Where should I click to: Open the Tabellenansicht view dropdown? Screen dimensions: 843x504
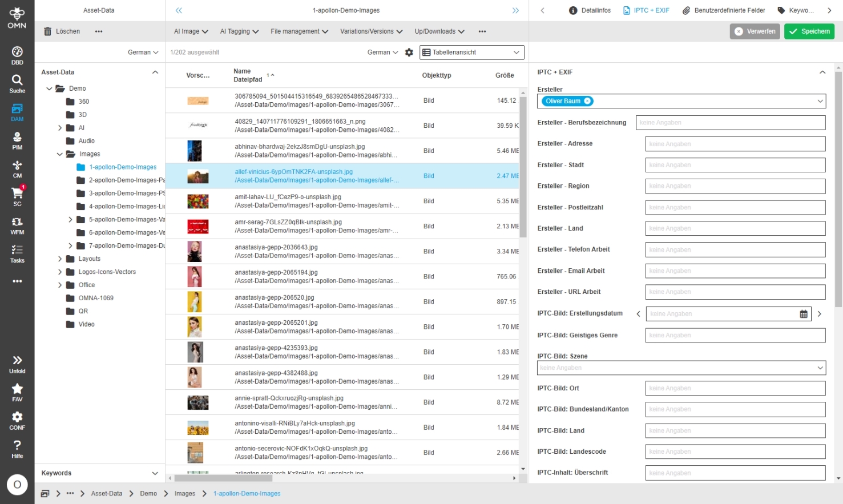pyautogui.click(x=471, y=53)
